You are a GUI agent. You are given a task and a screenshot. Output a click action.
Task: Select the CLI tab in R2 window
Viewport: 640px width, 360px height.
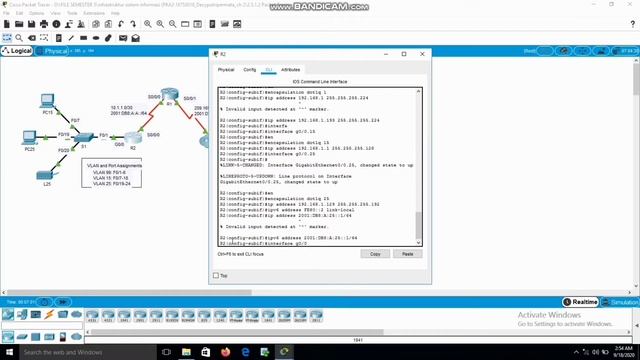[269, 70]
